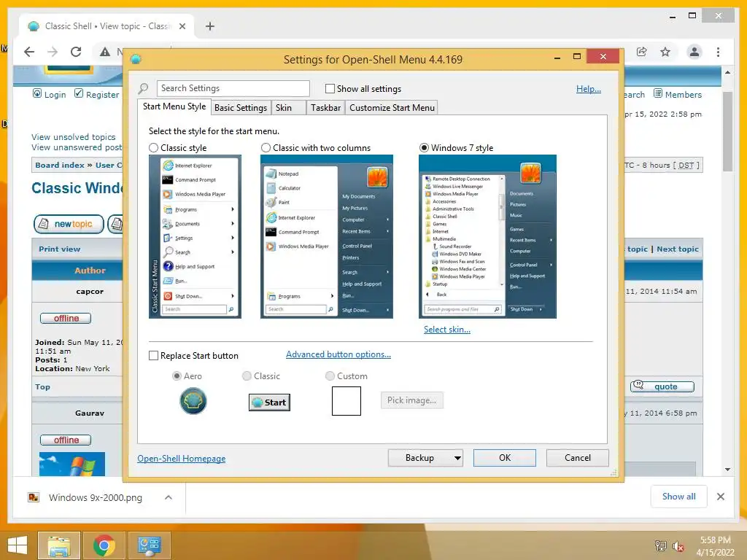The image size is (747, 560).
Task: Click Pick image... button
Action: click(x=411, y=400)
